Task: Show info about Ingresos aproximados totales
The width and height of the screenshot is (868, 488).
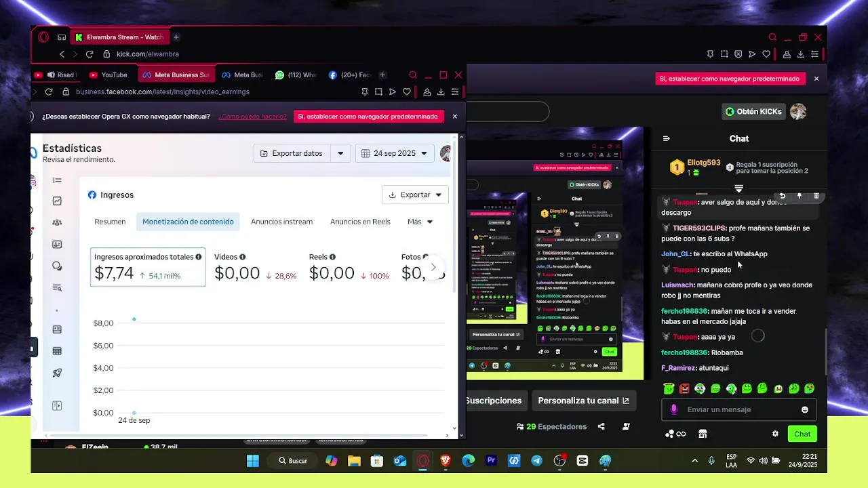Action: pyautogui.click(x=199, y=257)
